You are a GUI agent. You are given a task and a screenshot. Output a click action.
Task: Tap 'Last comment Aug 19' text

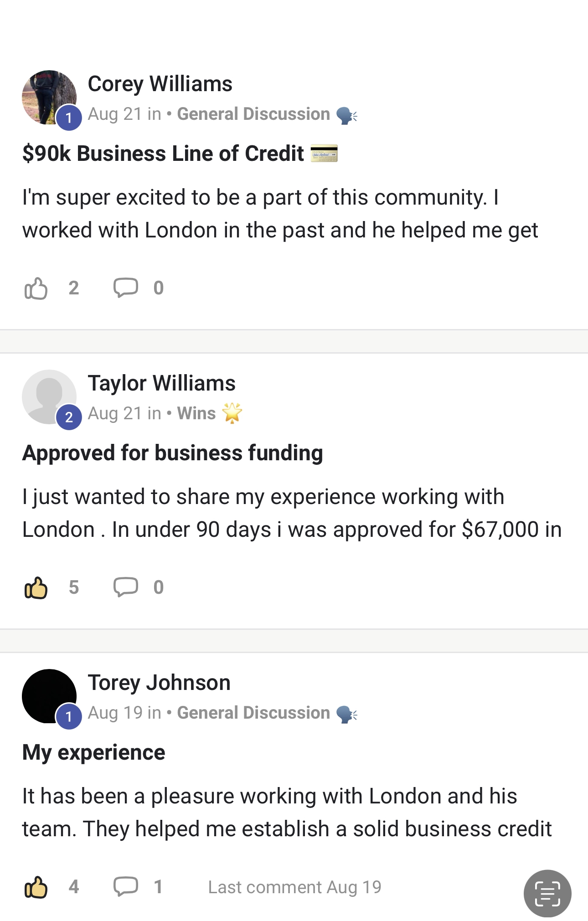click(x=294, y=887)
